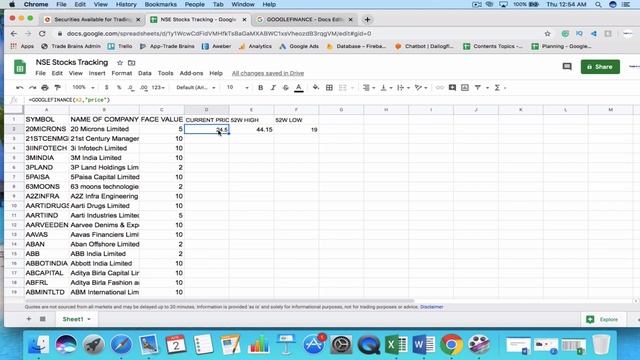Image resolution: width=640 pixels, height=360 pixels.
Task: Open the Add-ons menu
Action: (x=191, y=73)
